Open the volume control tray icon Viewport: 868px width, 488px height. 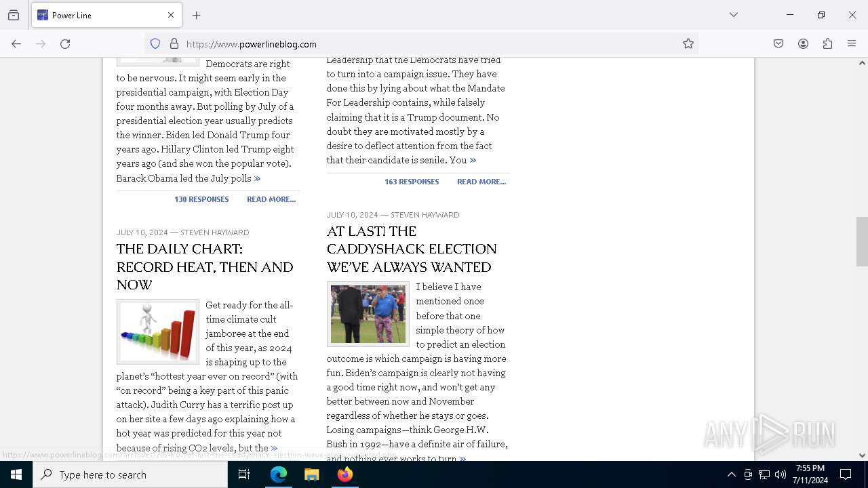click(x=781, y=474)
